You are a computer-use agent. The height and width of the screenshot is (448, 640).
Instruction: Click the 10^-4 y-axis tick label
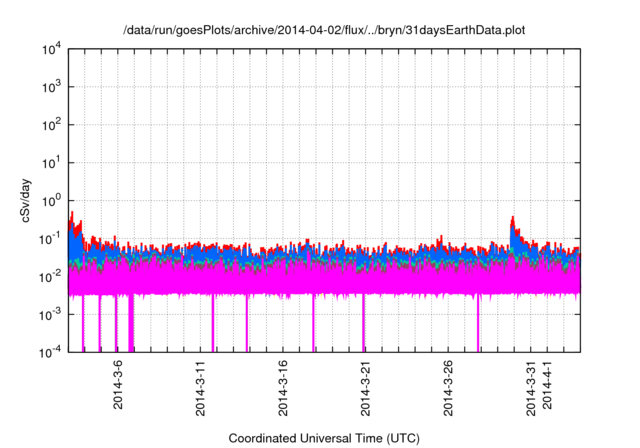pyautogui.click(x=50, y=352)
